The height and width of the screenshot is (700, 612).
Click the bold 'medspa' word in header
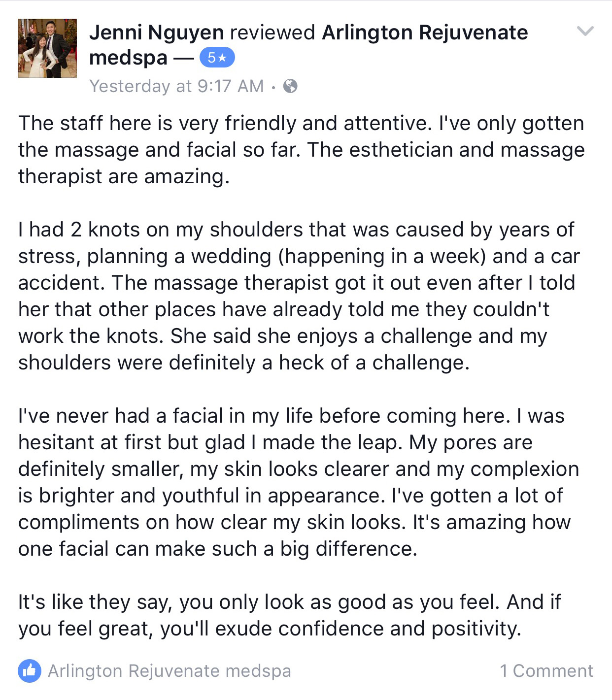tap(129, 58)
